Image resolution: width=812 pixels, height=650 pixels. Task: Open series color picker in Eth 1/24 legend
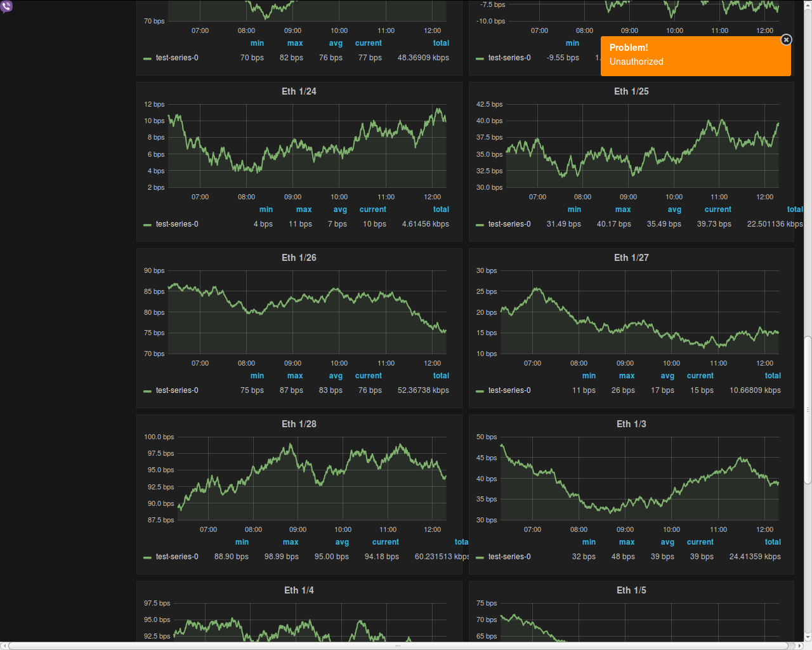[147, 225]
